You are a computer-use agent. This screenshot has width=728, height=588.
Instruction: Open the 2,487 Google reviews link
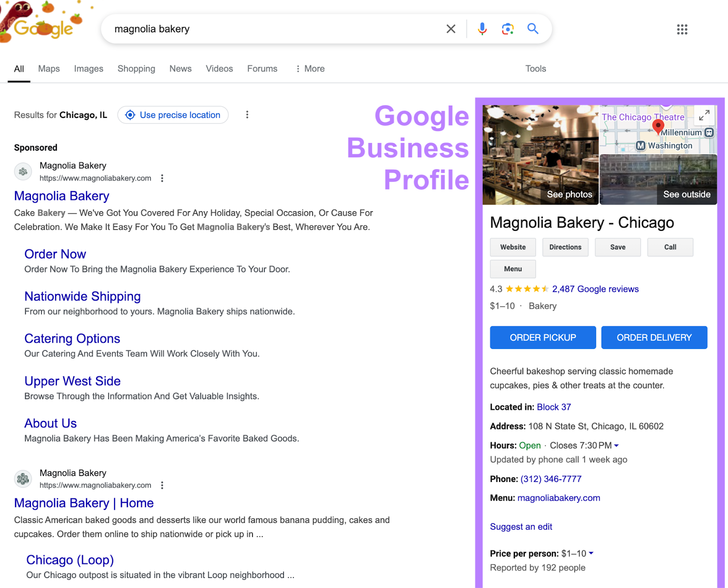[x=595, y=289]
